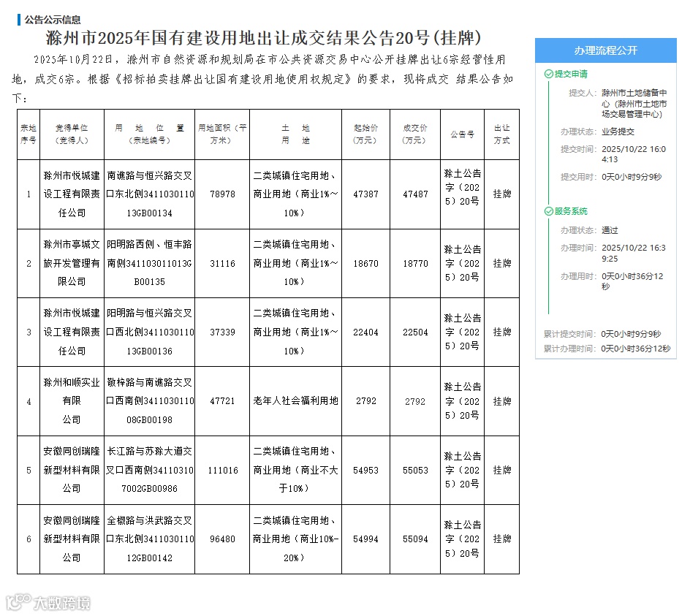Click the 起始价 column header
690x616 pixels.
(x=365, y=134)
